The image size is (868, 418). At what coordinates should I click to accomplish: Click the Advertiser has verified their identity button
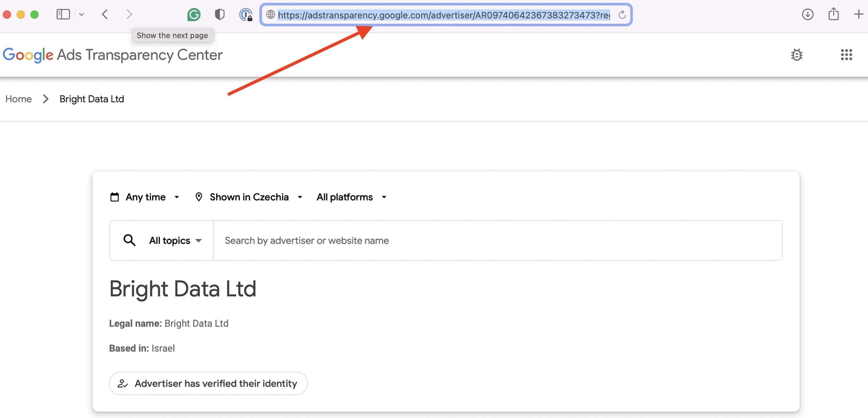click(208, 383)
